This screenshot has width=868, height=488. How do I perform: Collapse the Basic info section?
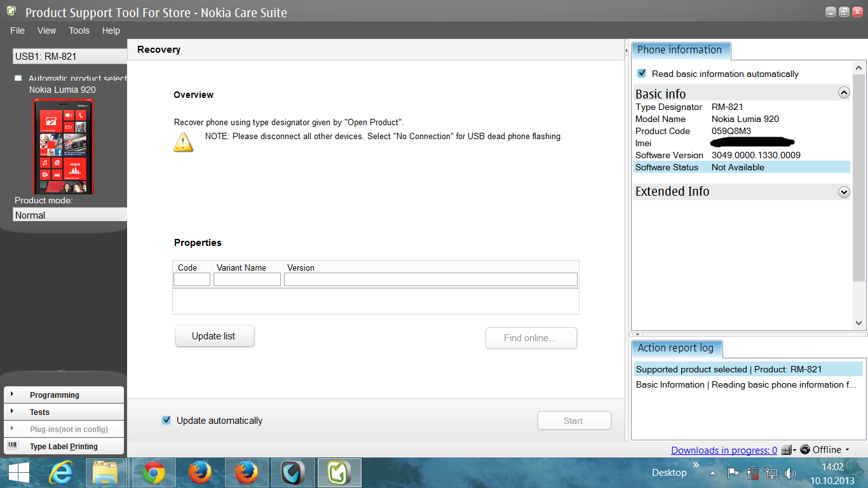point(844,93)
